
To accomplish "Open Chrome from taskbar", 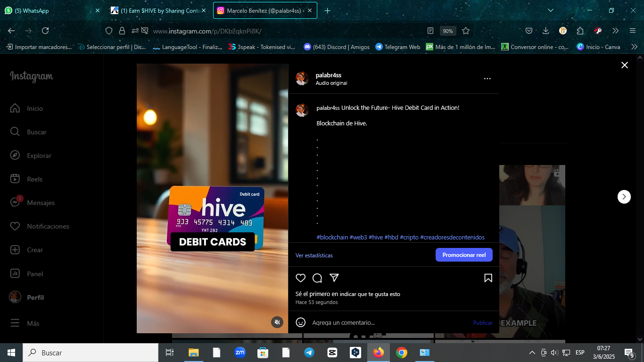I will point(402,353).
